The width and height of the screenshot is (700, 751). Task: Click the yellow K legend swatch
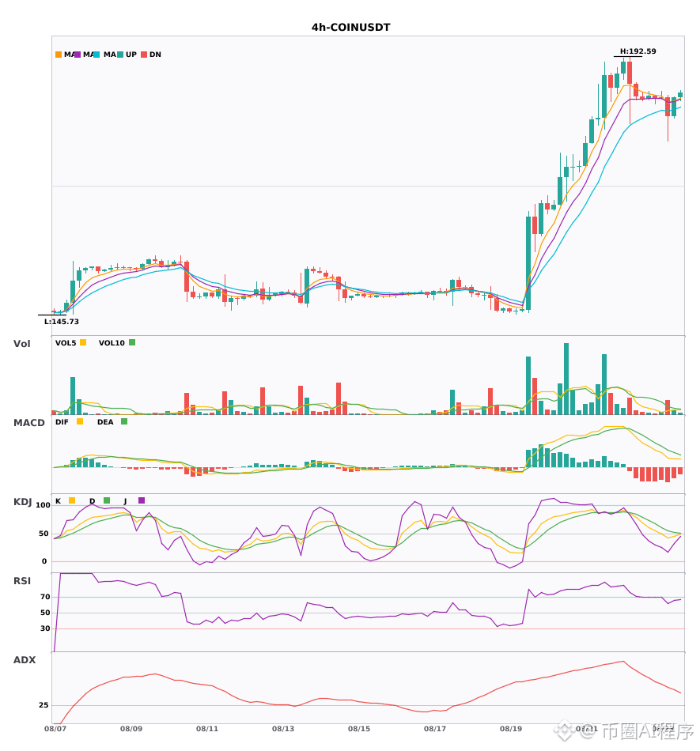[x=72, y=500]
